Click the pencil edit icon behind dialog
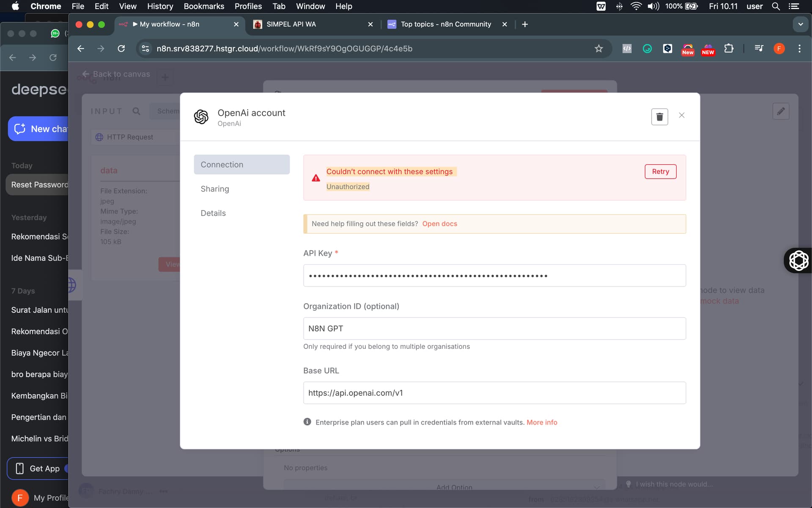This screenshot has height=508, width=812. tap(781, 111)
